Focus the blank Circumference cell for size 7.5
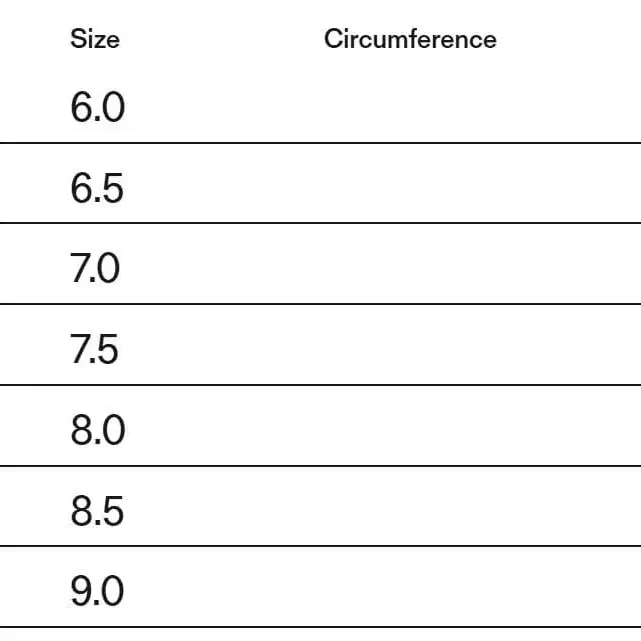This screenshot has height=641, width=641. pos(410,350)
